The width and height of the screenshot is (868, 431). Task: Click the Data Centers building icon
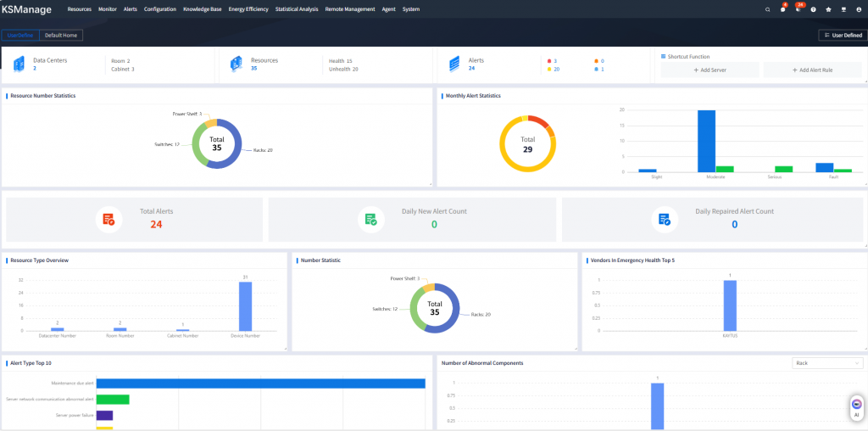pyautogui.click(x=19, y=64)
